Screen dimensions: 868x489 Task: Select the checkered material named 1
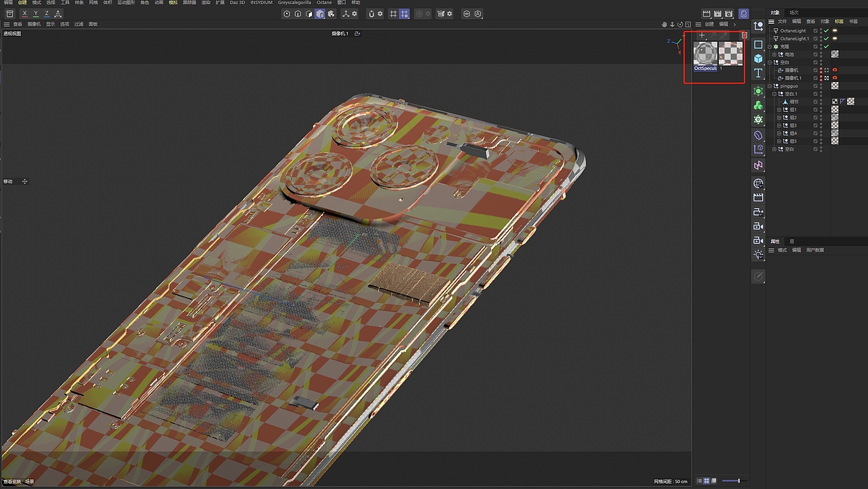(730, 53)
